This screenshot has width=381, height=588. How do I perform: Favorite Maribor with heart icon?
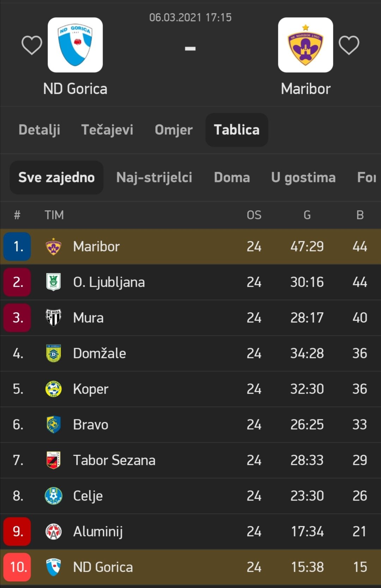point(349,45)
